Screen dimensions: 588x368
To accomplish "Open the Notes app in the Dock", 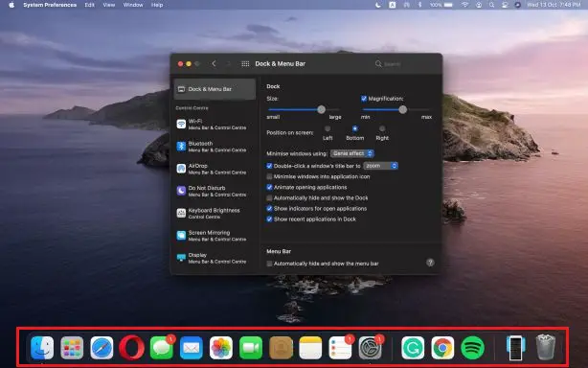I will 310,348.
